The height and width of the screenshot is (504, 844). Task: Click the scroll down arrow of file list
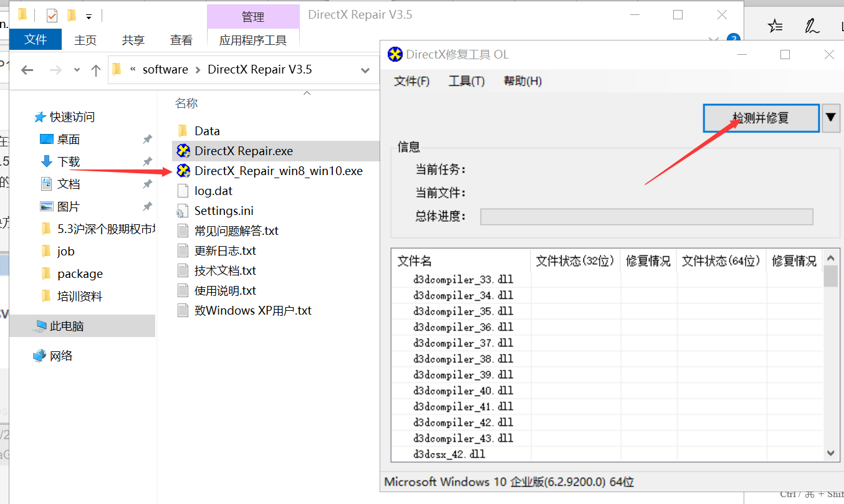[x=830, y=453]
